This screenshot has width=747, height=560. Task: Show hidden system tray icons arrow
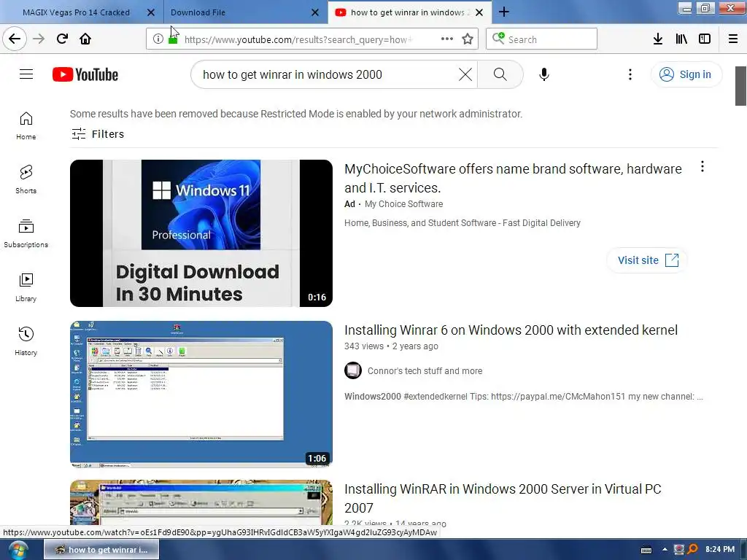665,550
